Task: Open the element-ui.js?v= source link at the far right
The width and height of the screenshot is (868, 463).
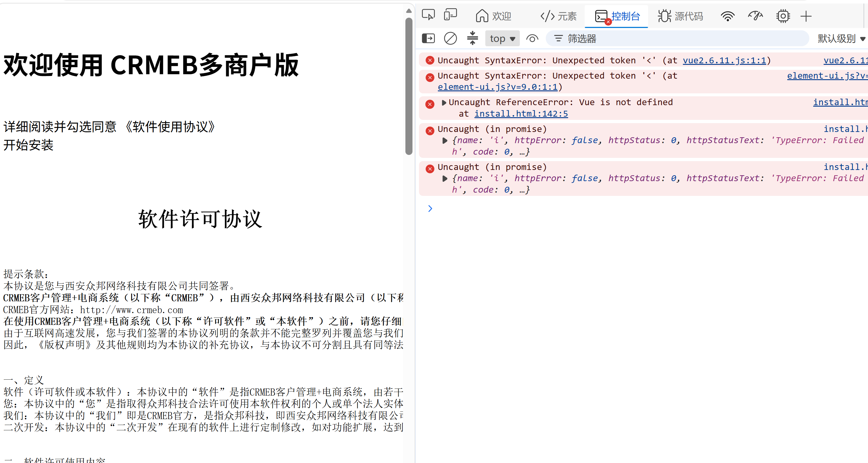Action: (827, 76)
